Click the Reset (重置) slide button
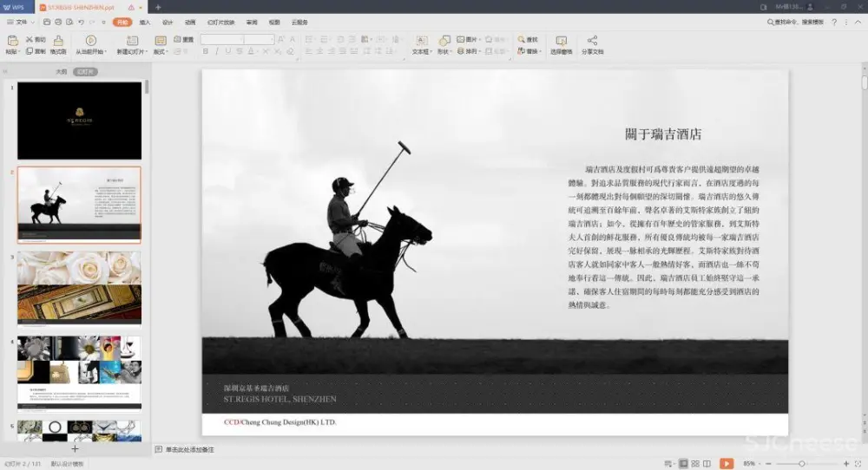 click(x=184, y=40)
